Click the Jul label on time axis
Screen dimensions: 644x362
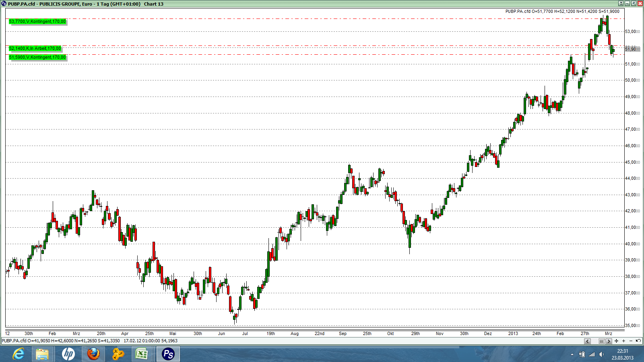click(245, 333)
